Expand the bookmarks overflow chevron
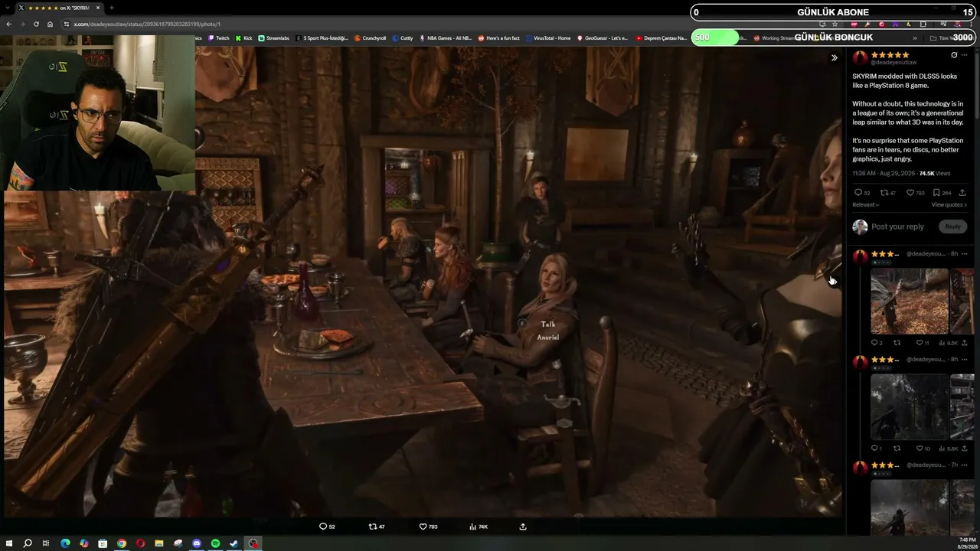980x551 pixels. click(x=915, y=37)
